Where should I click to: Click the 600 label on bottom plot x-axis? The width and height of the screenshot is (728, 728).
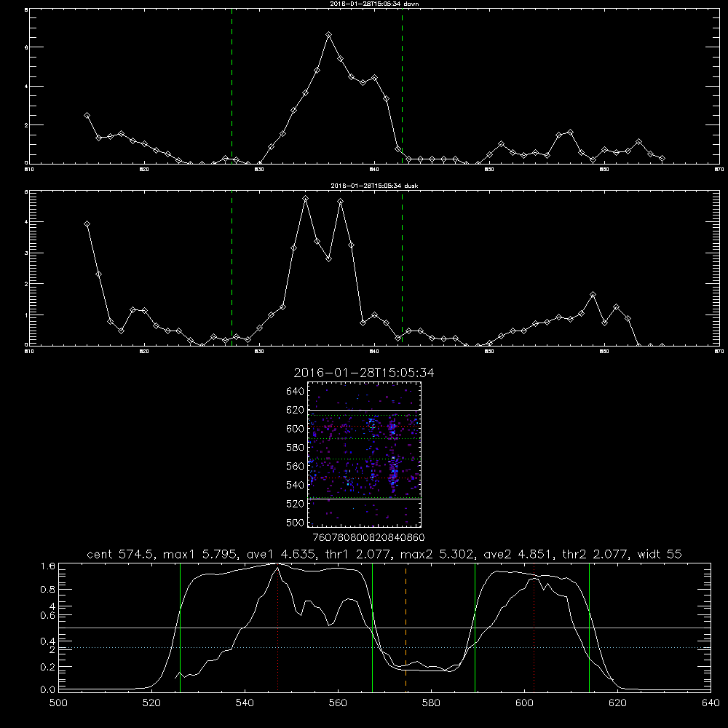[x=525, y=703]
